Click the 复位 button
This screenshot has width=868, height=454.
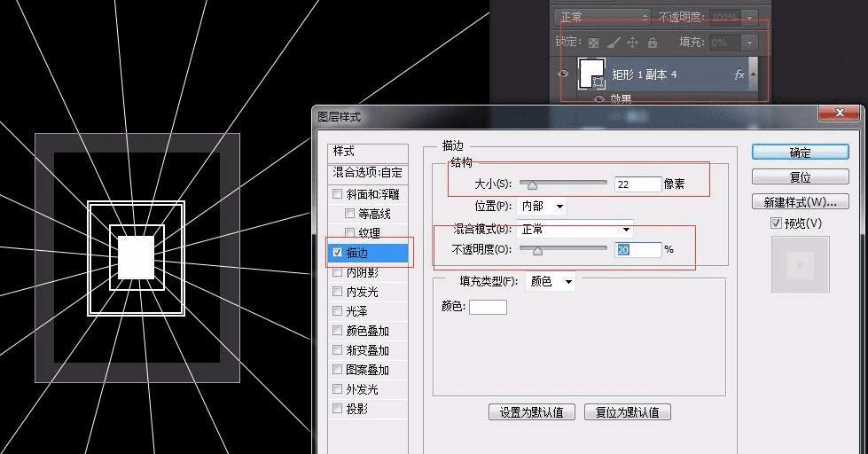pos(800,177)
